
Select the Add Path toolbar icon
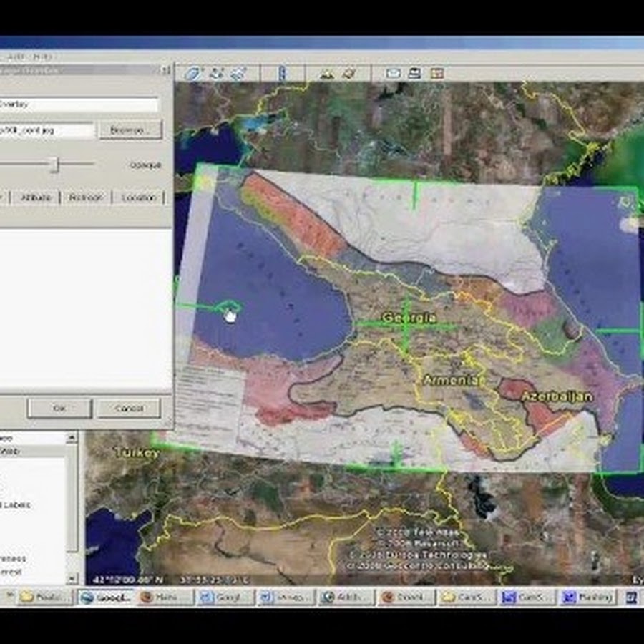click(x=216, y=74)
